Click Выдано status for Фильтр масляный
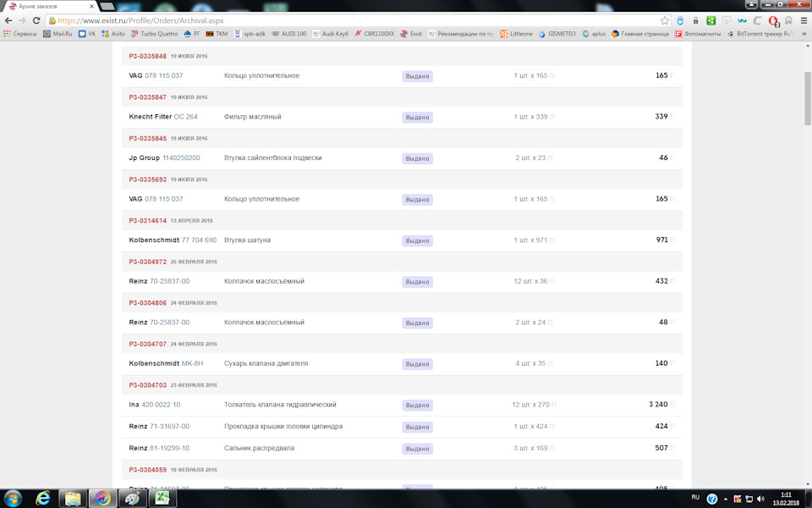812x508 pixels. pos(417,117)
